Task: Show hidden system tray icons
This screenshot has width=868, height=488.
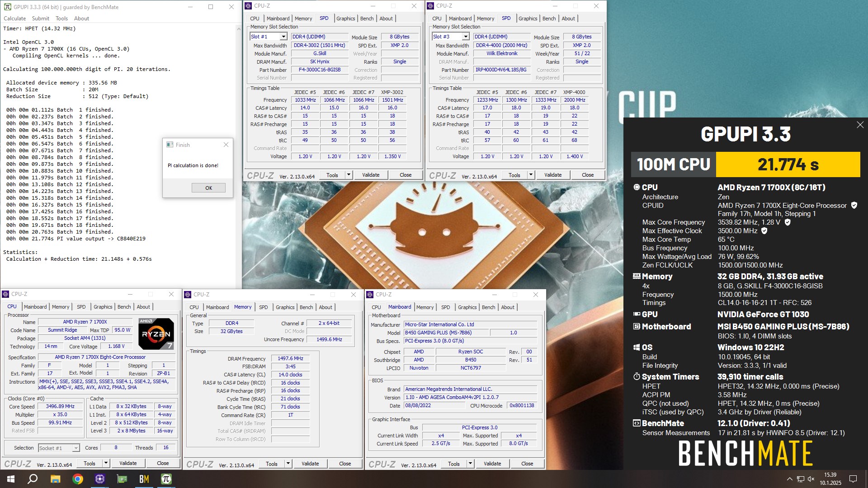Action: (789, 479)
